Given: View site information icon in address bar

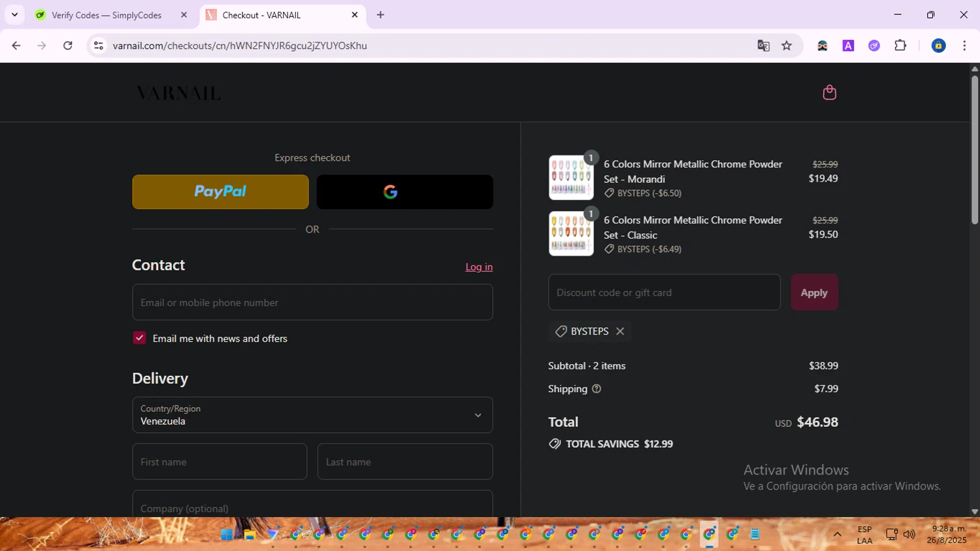Looking at the screenshot, I should click(x=99, y=46).
